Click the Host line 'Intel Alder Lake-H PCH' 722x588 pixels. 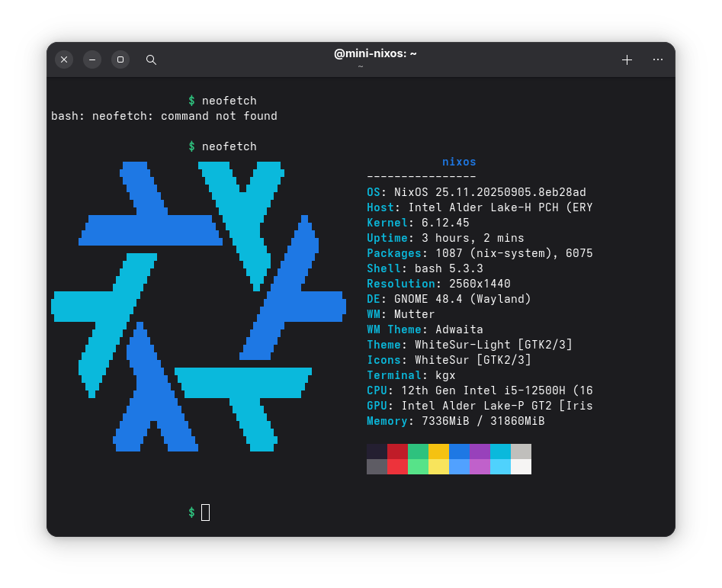[480, 207]
